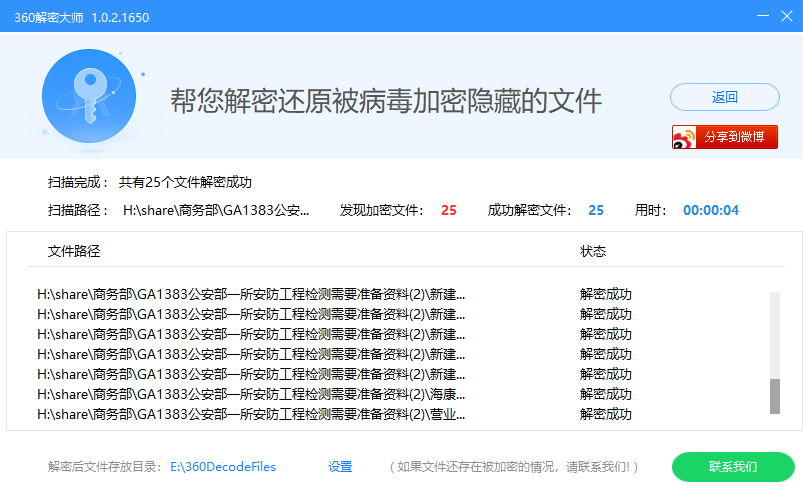Screen dimensions: 803x496
Task: Click the elapsed time 00:00:04
Action: (711, 210)
